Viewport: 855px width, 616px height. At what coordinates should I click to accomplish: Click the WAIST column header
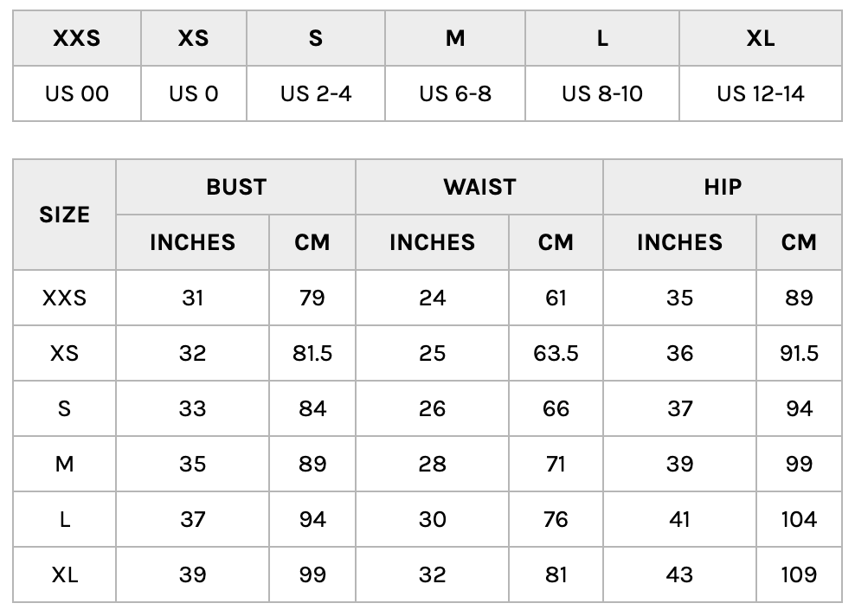pyautogui.click(x=479, y=187)
